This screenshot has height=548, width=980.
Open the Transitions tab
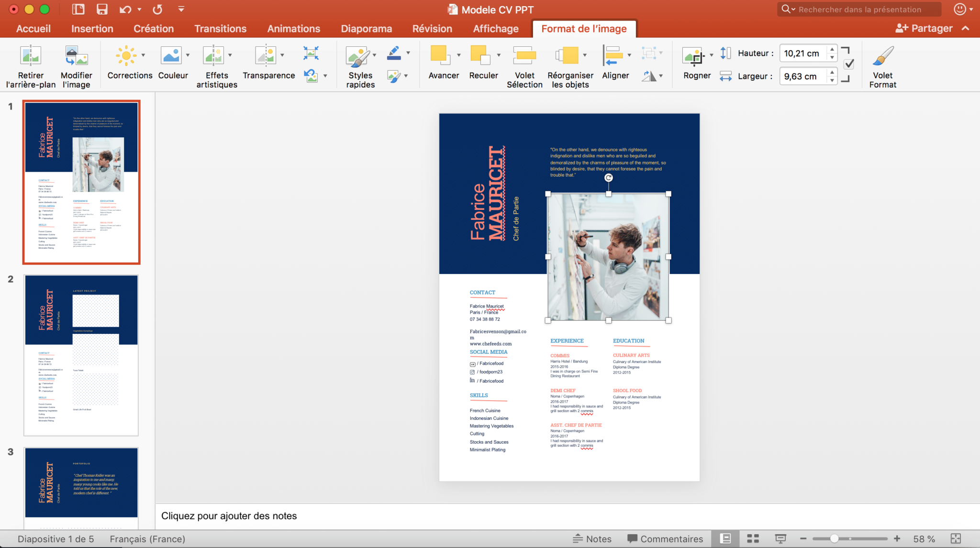point(220,29)
